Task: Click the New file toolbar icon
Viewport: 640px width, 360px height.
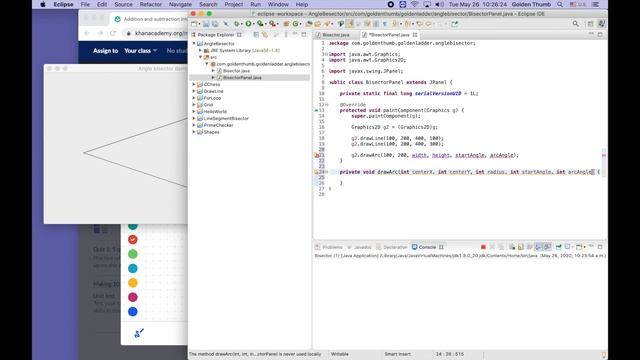Action: (x=194, y=24)
